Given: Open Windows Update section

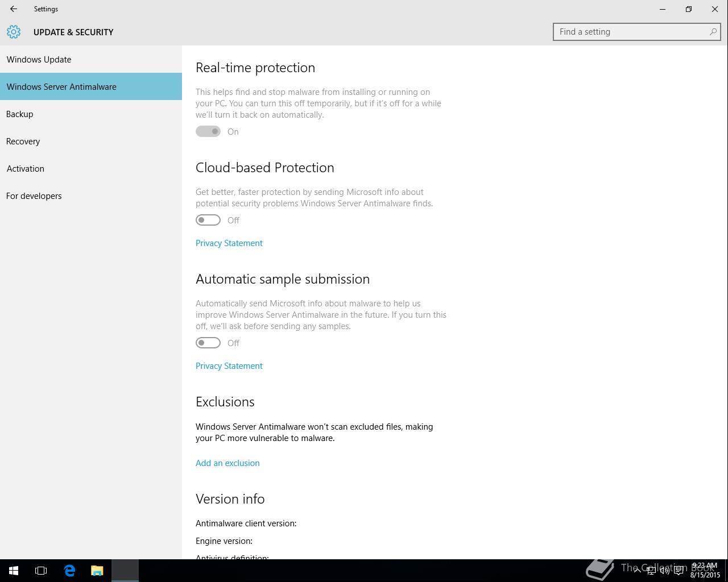Looking at the screenshot, I should point(91,59).
